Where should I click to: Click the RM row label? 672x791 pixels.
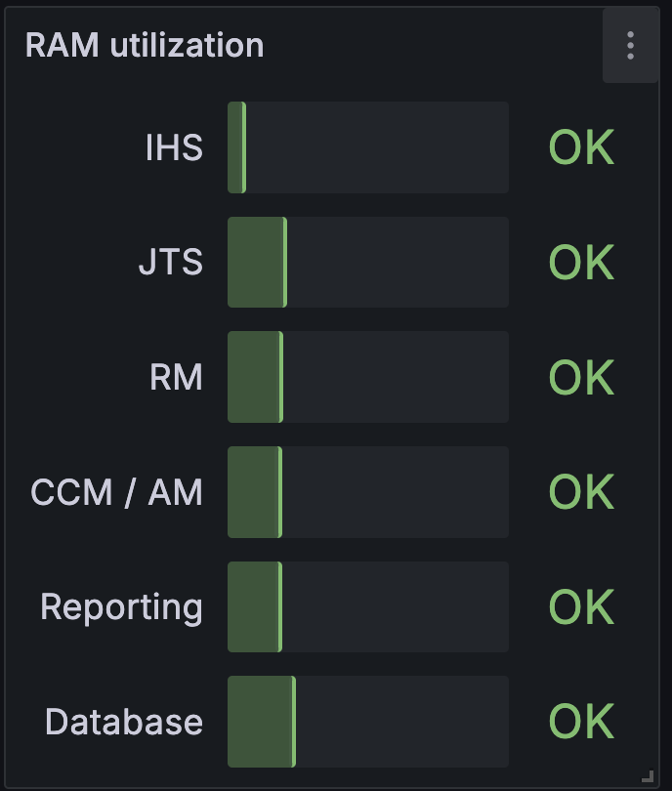176,377
